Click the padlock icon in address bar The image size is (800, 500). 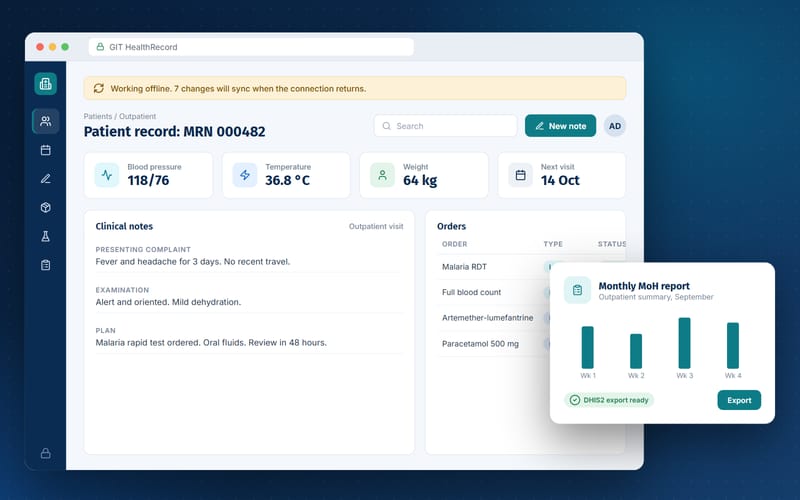(100, 47)
